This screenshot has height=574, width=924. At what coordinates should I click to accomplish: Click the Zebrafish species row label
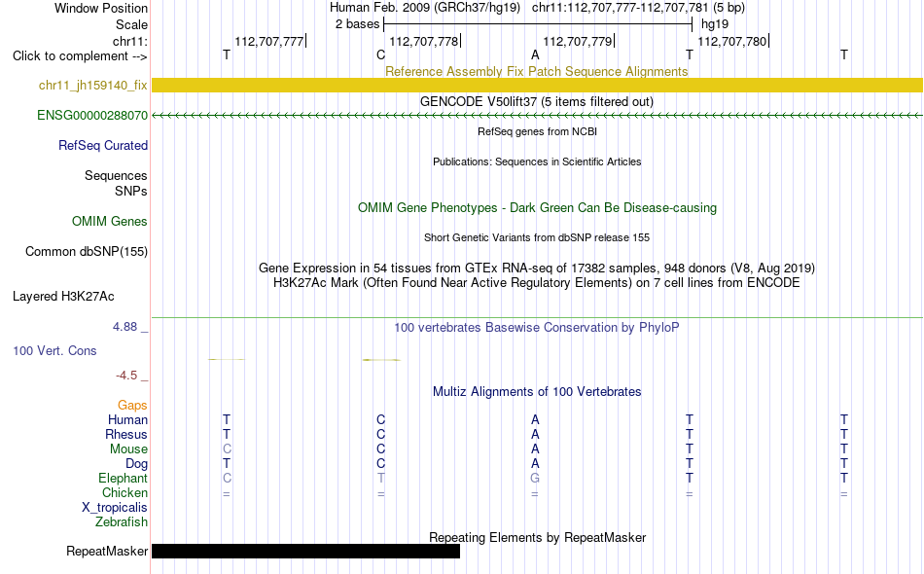click(x=122, y=522)
